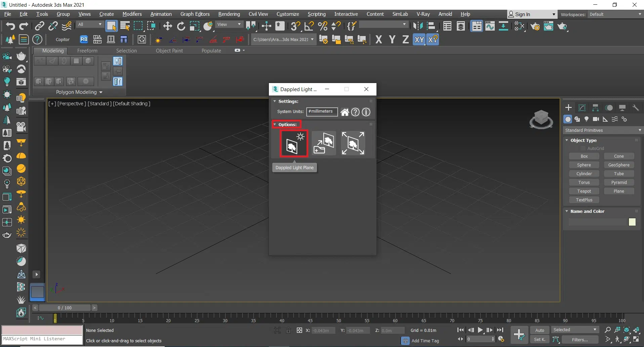Click the Teapot primitive button
644x347 pixels.
click(x=584, y=191)
